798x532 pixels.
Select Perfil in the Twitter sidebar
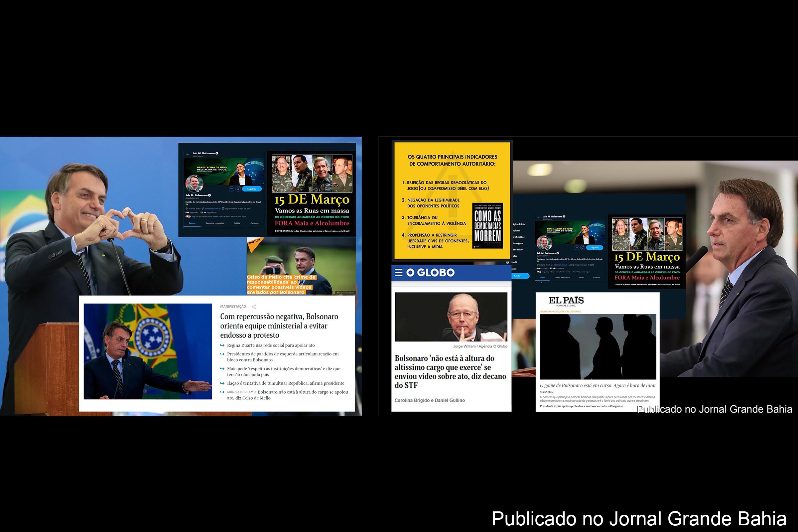click(514, 263)
